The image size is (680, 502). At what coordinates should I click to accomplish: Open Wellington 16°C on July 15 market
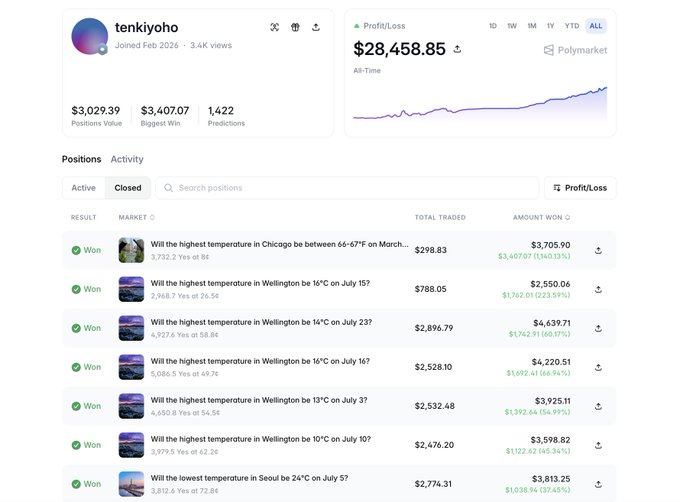click(x=260, y=283)
